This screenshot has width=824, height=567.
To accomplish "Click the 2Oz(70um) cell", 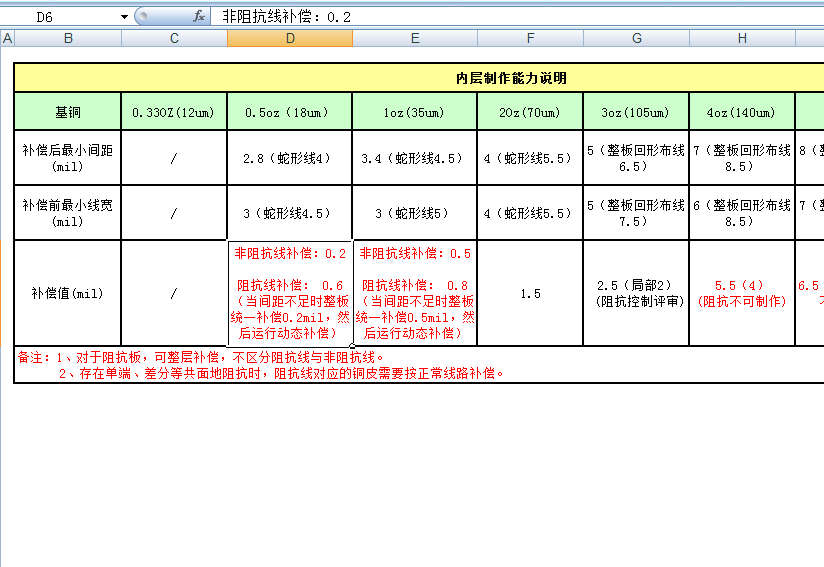I will (x=530, y=112).
